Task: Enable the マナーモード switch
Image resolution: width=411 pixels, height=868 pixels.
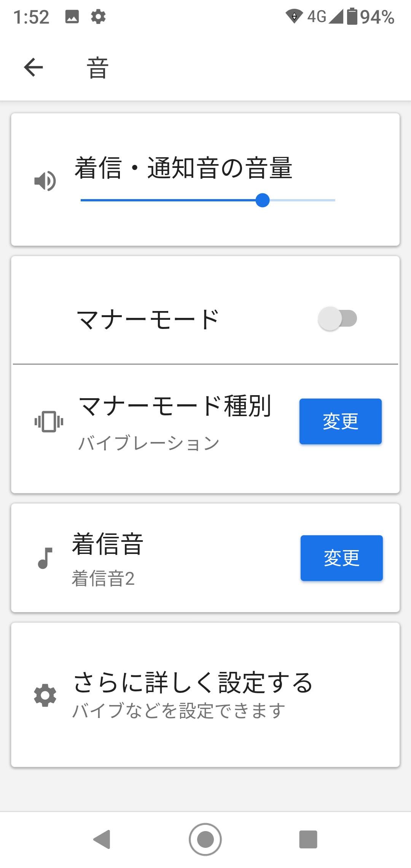Action: 338,318
